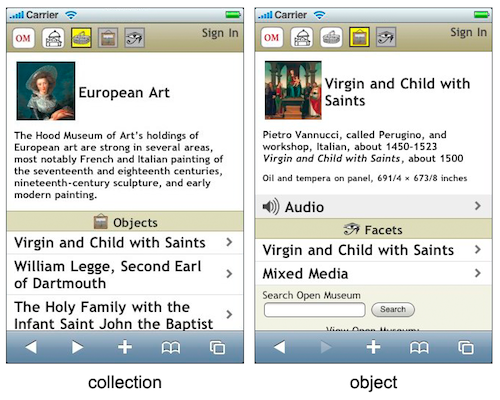Tap chevron beside Virgin and Child object row

pyautogui.click(x=229, y=242)
